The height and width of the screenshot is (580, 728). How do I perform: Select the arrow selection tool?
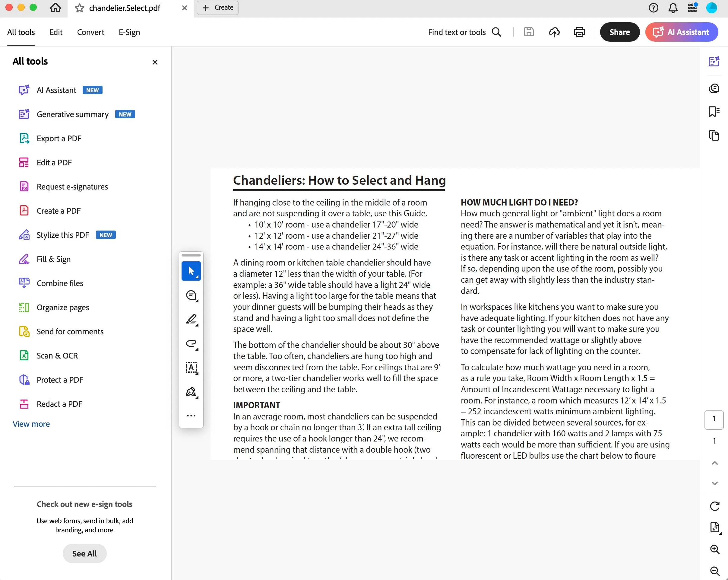pos(191,271)
